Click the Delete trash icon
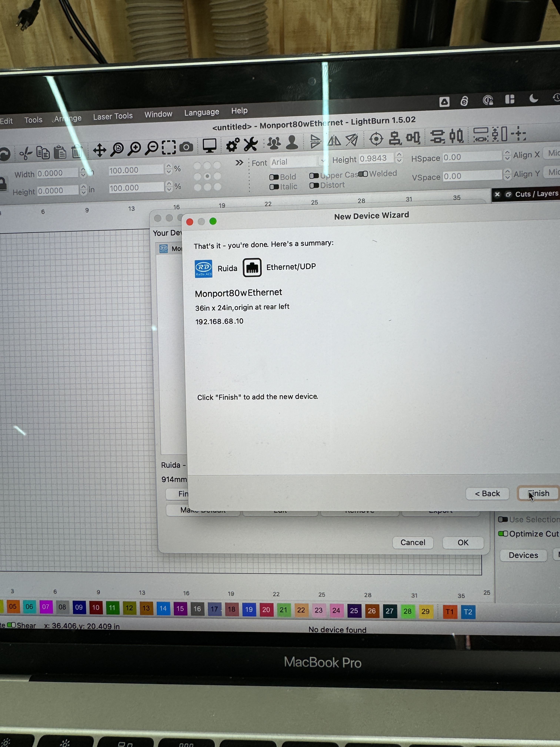Screen dimensions: 560x747 [77, 152]
